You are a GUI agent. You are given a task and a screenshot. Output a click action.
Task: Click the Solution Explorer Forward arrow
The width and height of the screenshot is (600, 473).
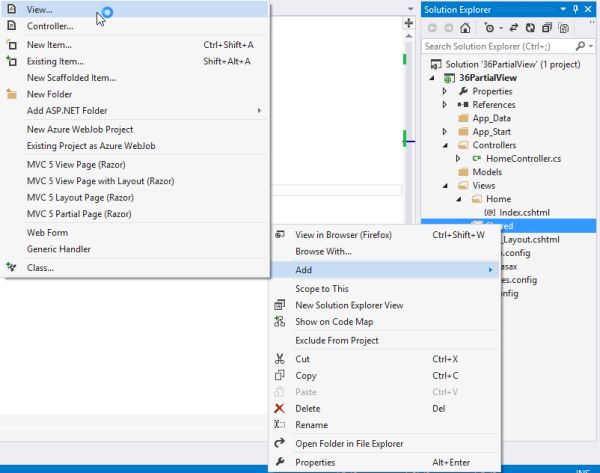click(448, 28)
